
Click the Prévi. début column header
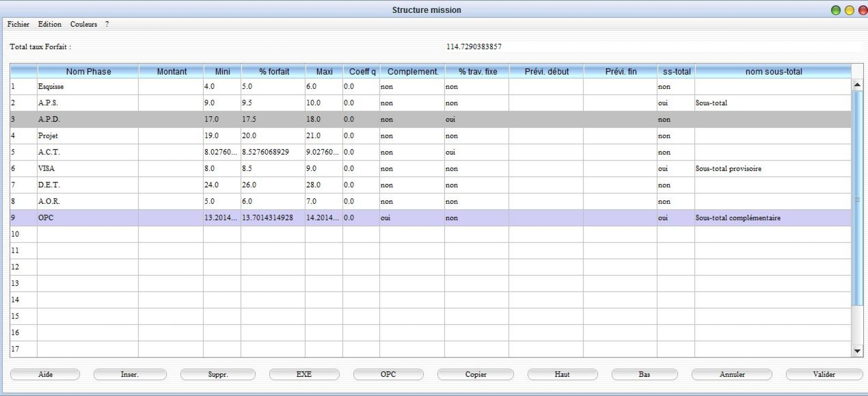547,71
